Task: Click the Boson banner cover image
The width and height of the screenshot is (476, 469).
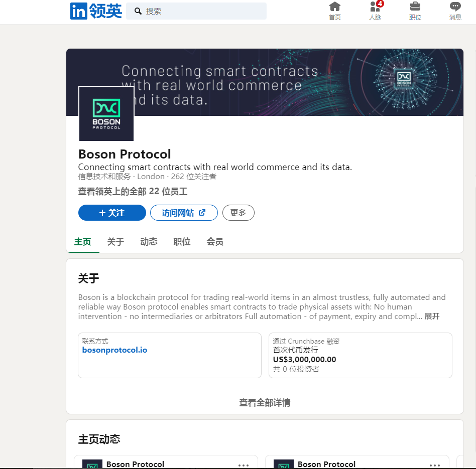Action: tap(265, 82)
